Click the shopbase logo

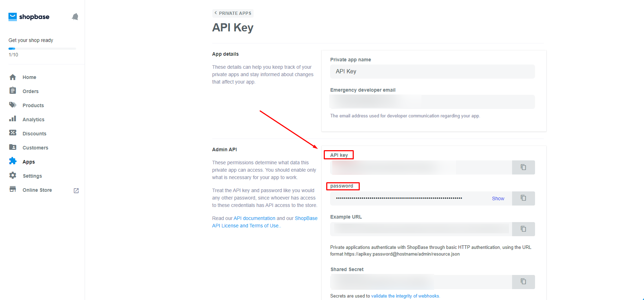[x=29, y=17]
